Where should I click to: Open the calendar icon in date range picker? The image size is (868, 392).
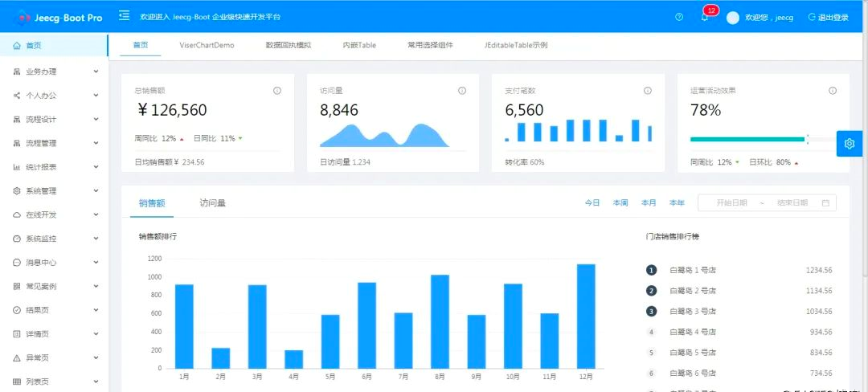(825, 203)
